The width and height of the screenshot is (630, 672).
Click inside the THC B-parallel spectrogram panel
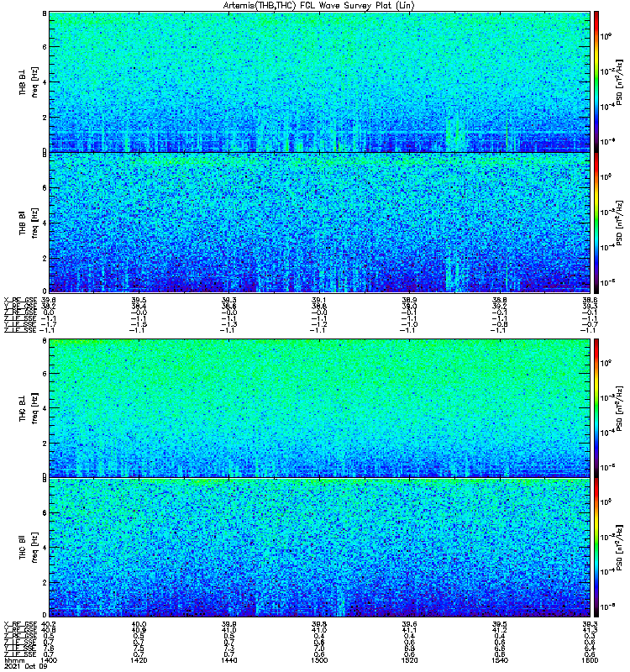click(x=320, y=548)
